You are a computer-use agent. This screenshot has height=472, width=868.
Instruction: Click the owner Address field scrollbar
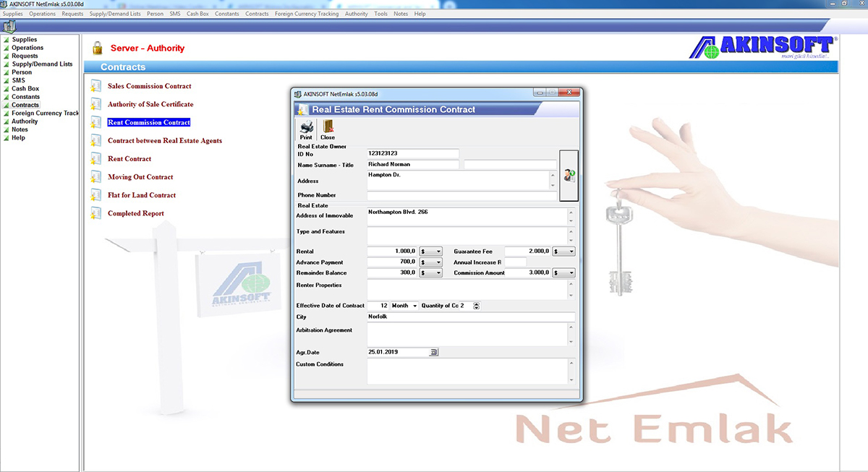(553, 181)
